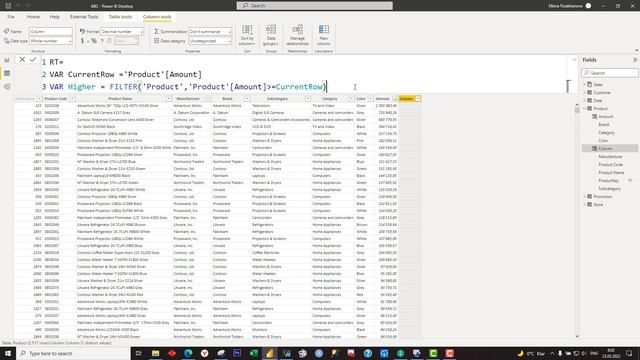
Task: Click the Windows Start button
Action: pyautogui.click(x=8, y=353)
